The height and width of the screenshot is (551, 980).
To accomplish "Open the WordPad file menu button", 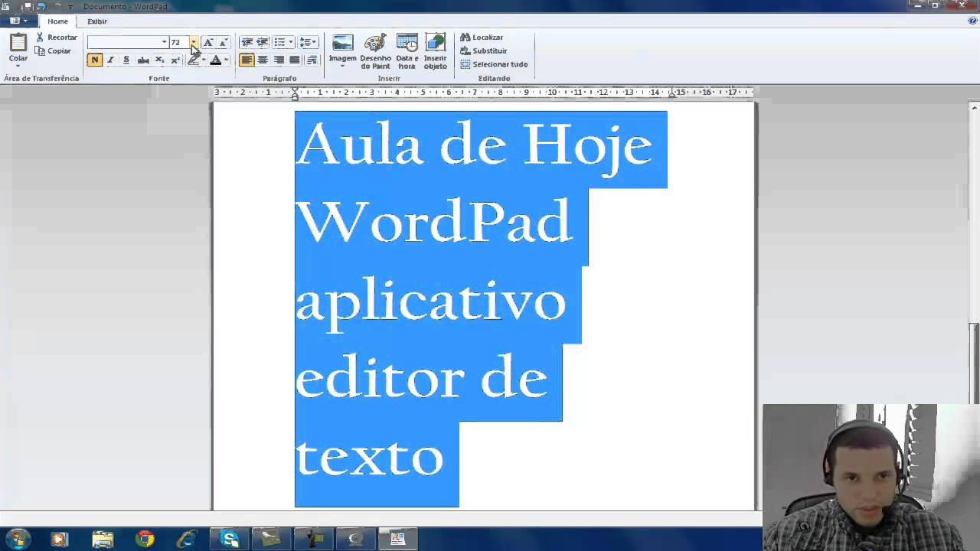I will pyautogui.click(x=18, y=21).
